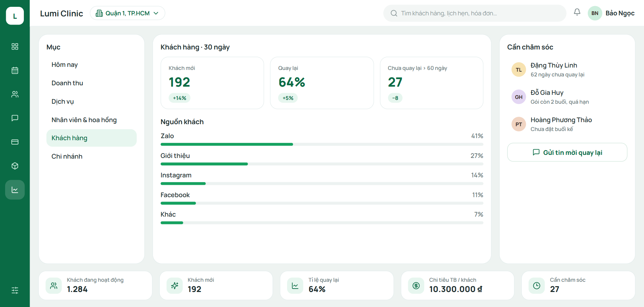Open the calendar icon in sidebar
The image size is (644, 307).
(15, 70)
